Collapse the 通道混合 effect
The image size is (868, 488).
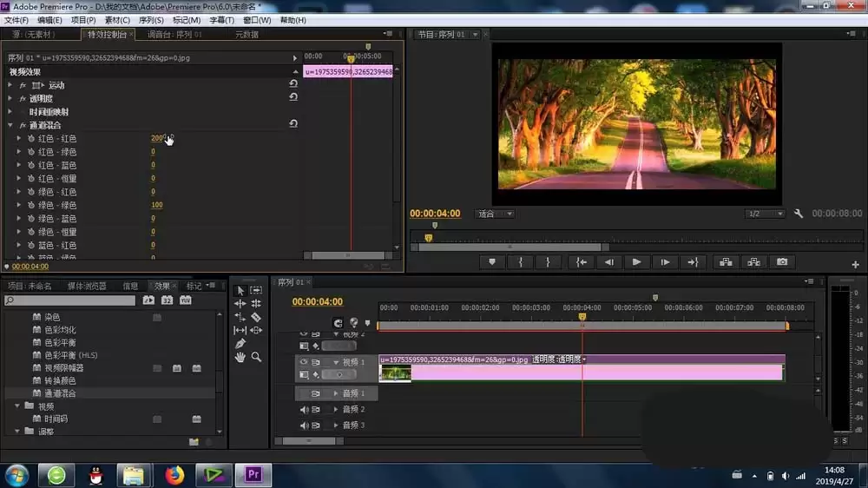click(x=10, y=125)
